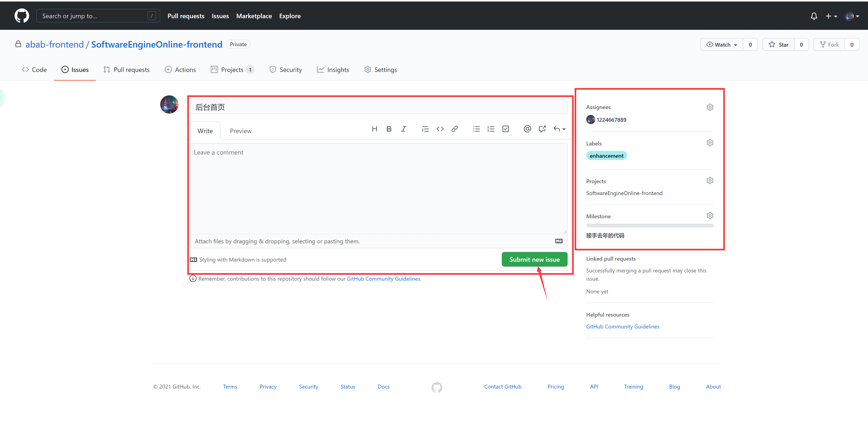The image size is (868, 427).
Task: Mention a user with @ icon
Action: coord(527,129)
